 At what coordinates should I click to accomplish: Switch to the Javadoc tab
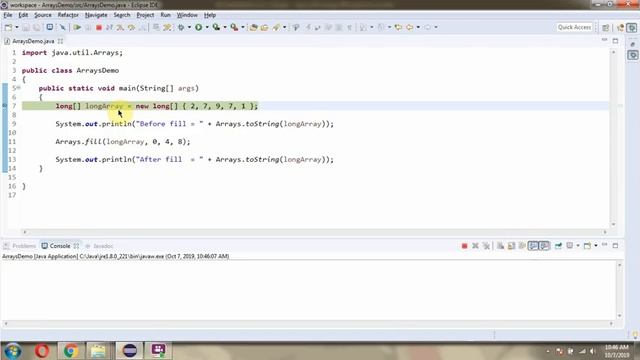click(100, 246)
